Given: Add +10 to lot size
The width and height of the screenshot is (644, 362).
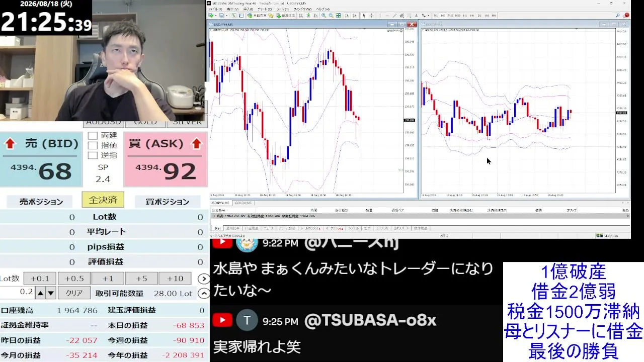Looking at the screenshot, I should [x=175, y=279].
